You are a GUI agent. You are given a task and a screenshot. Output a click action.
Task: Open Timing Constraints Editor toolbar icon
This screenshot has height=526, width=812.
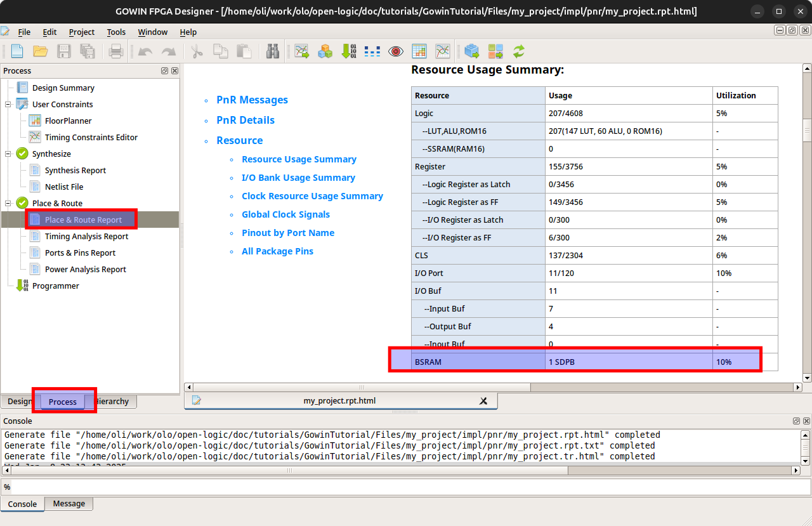[x=443, y=51]
